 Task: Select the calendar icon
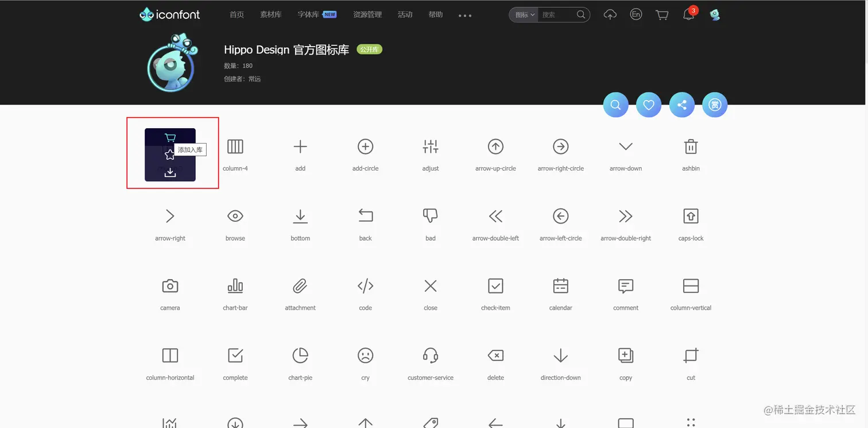[561, 286]
